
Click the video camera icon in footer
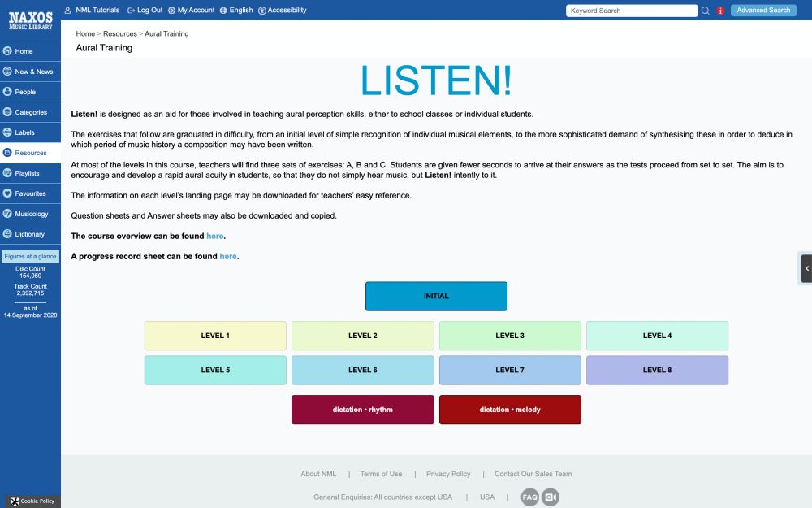pyautogui.click(x=551, y=497)
